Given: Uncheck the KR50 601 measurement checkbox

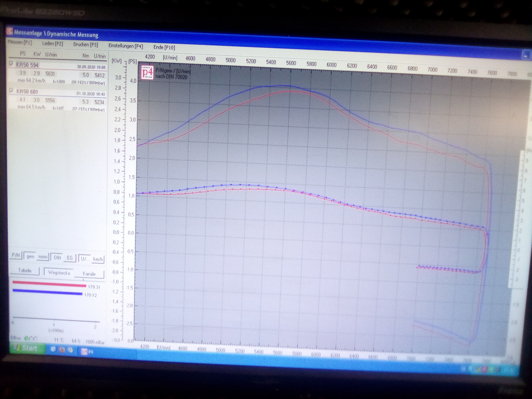Looking at the screenshot, I should point(11,91).
